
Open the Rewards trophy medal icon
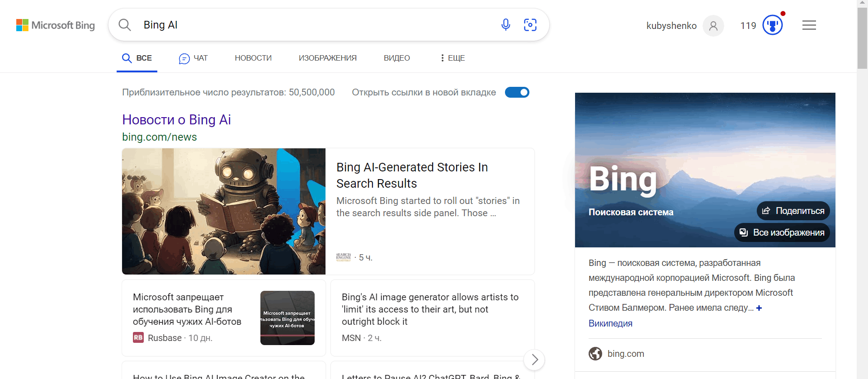[x=773, y=25]
